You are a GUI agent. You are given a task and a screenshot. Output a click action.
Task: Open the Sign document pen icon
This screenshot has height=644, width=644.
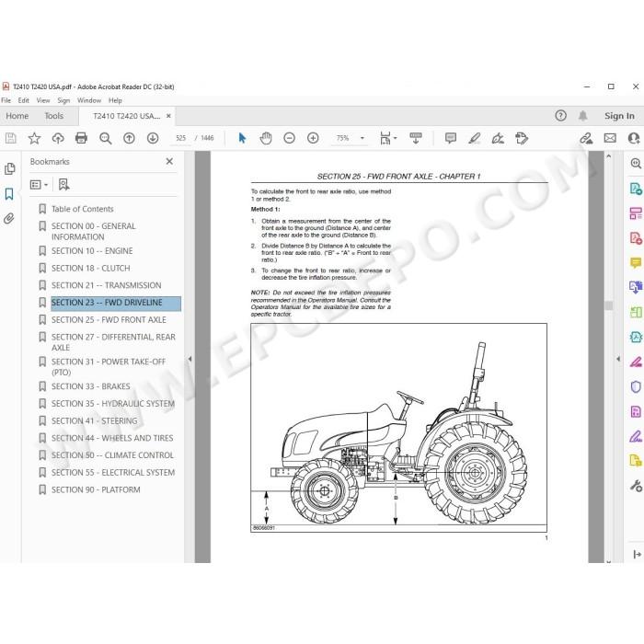pos(498,138)
